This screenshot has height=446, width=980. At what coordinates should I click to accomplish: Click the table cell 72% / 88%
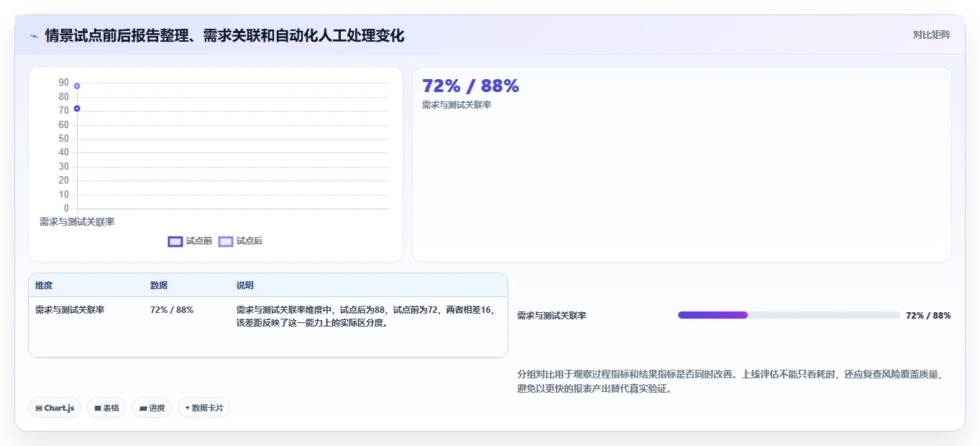click(172, 310)
